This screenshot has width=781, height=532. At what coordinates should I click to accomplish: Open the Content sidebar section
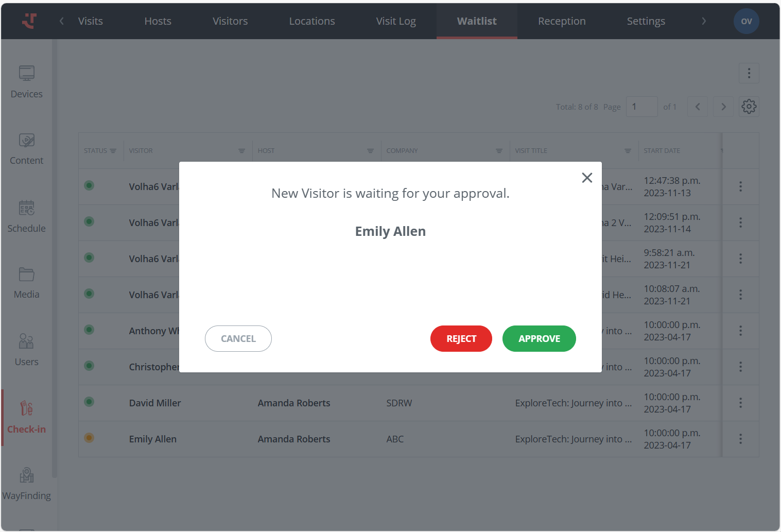tap(26, 149)
